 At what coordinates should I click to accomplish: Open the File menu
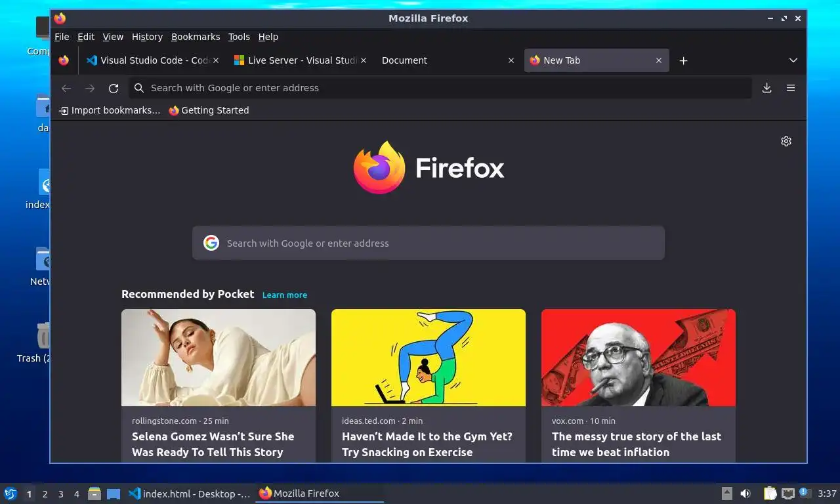pos(62,37)
